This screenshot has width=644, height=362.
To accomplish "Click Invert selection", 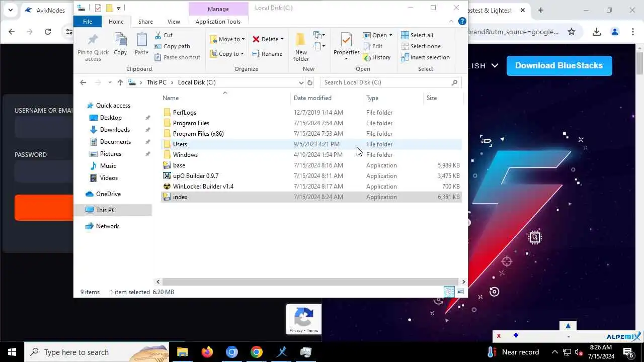I will (x=425, y=57).
